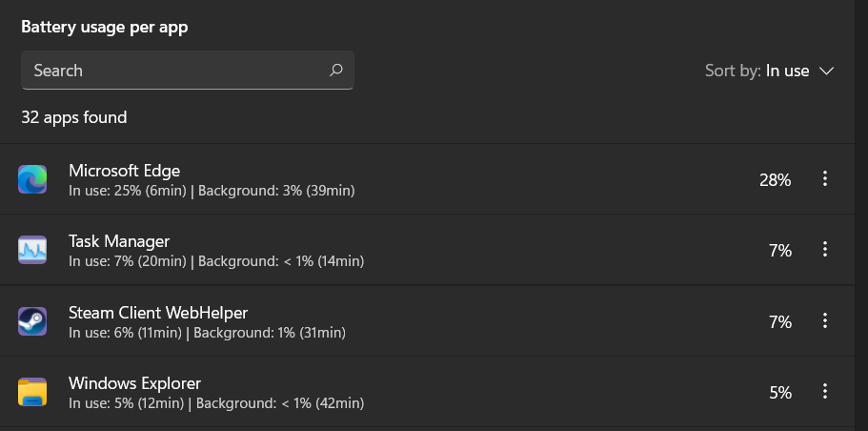The image size is (868, 431).
Task: Click the chevron beside Sort by
Action: point(826,72)
